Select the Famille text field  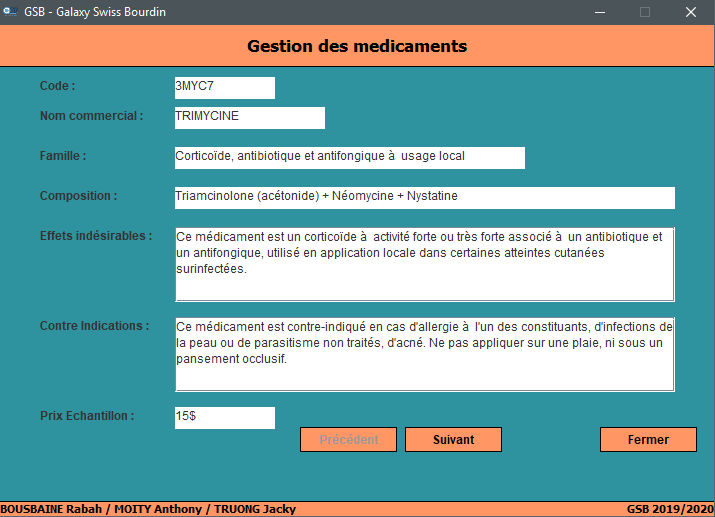pos(349,158)
